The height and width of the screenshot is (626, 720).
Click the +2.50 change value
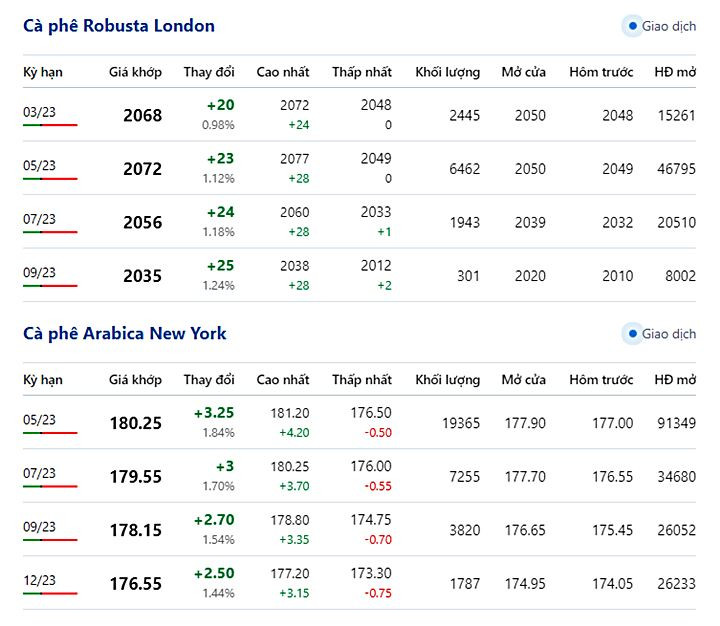(x=214, y=574)
